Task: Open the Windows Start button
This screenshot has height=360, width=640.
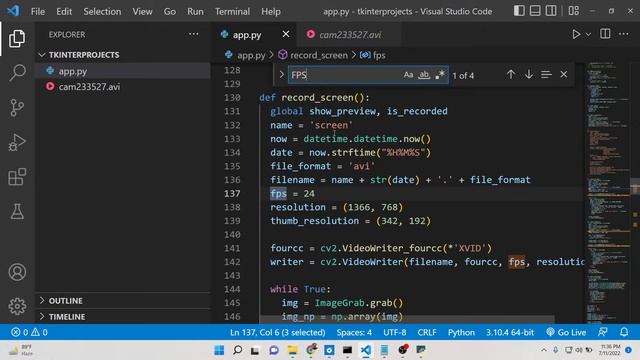Action: pyautogui.click(x=219, y=350)
